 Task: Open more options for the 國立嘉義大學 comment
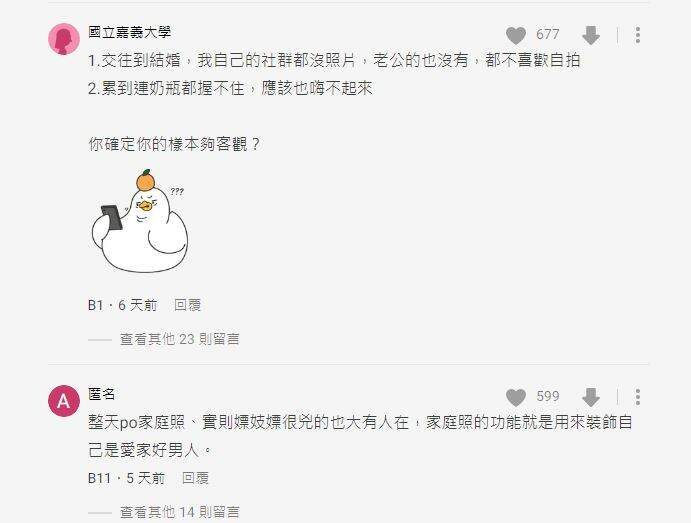638,35
